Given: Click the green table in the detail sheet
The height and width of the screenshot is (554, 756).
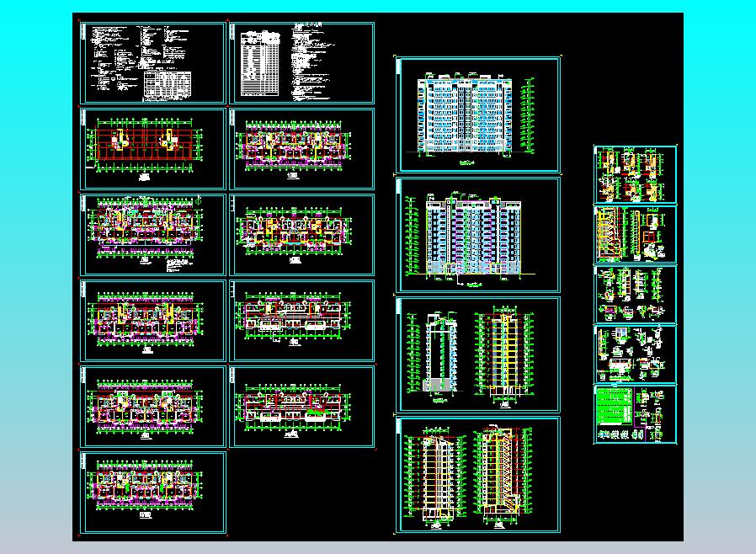Looking at the screenshot, I should (x=615, y=407).
